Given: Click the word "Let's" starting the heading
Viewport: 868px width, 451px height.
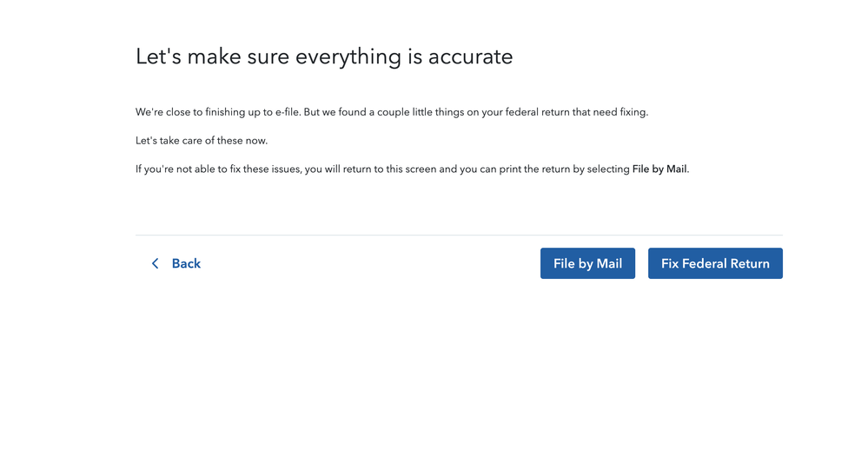Looking at the screenshot, I should coord(158,57).
